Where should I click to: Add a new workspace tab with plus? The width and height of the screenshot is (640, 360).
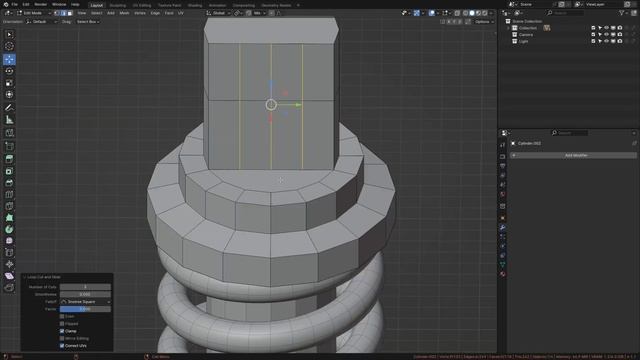pyautogui.click(x=298, y=5)
